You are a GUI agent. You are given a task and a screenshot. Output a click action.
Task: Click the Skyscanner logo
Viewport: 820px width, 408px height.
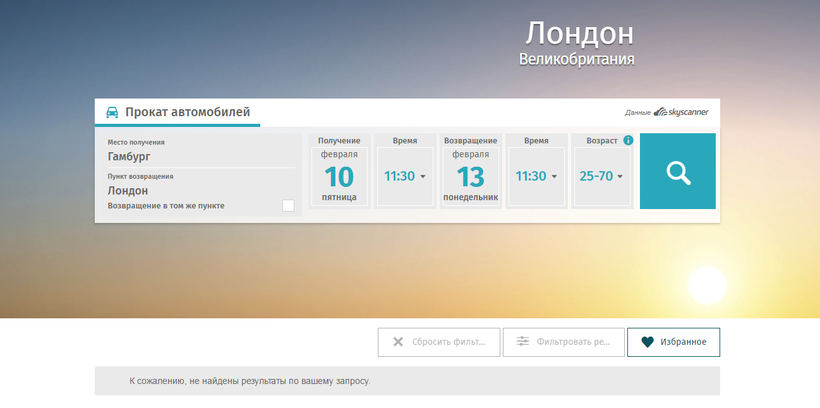pyautogui.click(x=681, y=113)
